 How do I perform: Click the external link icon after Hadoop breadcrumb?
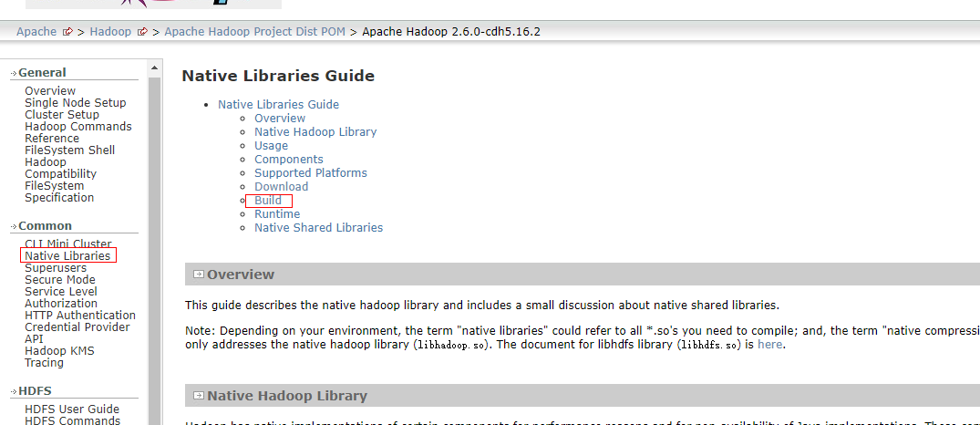click(x=142, y=32)
